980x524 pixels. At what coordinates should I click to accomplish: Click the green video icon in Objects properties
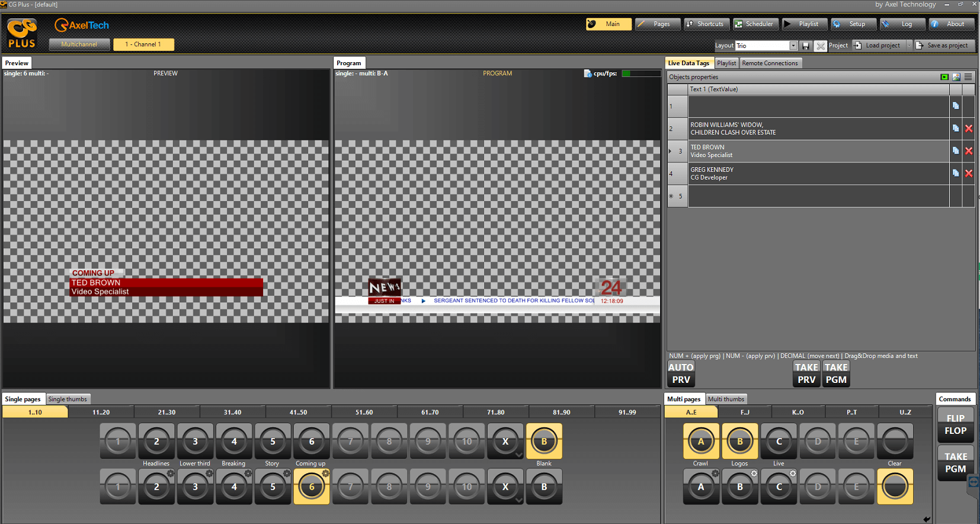click(x=944, y=77)
